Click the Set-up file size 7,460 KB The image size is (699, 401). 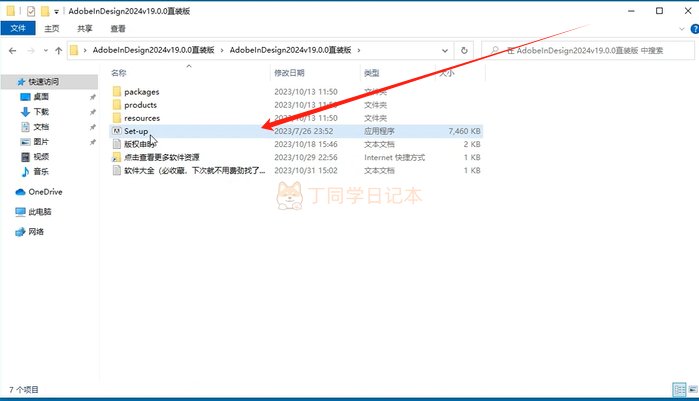(464, 131)
